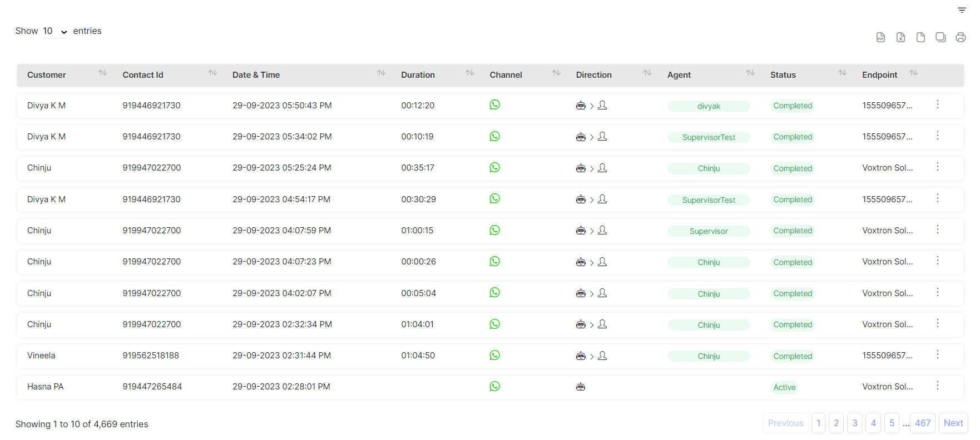This screenshot has height=440, width=980.
Task: Export the table to Excel
Action: (x=900, y=37)
